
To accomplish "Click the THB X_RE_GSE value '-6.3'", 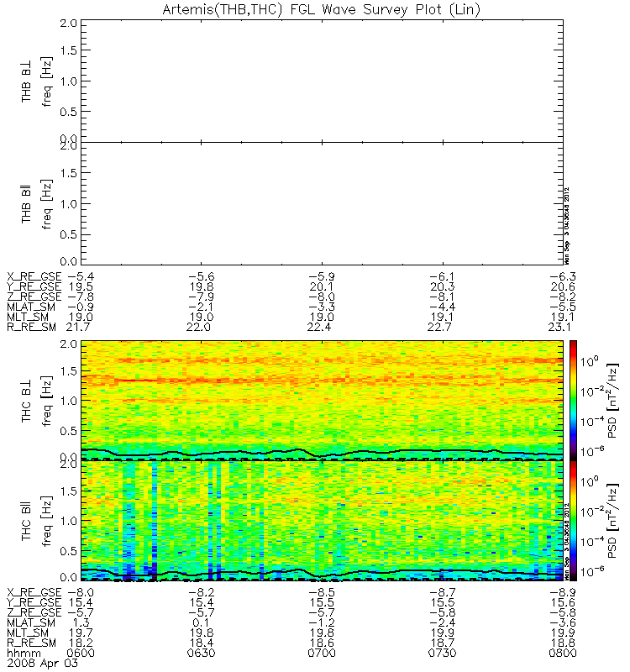I will point(563,277).
